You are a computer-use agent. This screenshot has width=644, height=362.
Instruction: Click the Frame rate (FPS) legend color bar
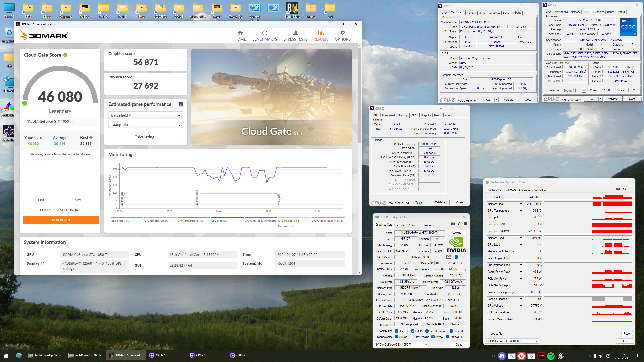127,217
